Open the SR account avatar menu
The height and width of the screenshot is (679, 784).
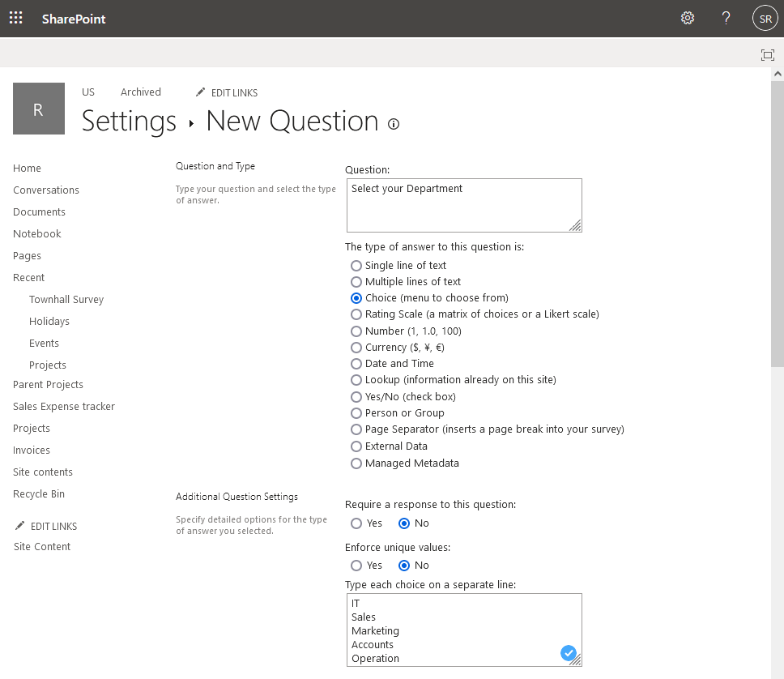point(765,17)
